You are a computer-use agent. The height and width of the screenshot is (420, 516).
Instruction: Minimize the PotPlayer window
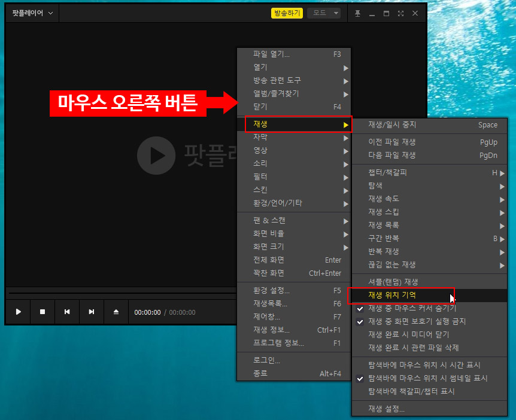(x=372, y=14)
